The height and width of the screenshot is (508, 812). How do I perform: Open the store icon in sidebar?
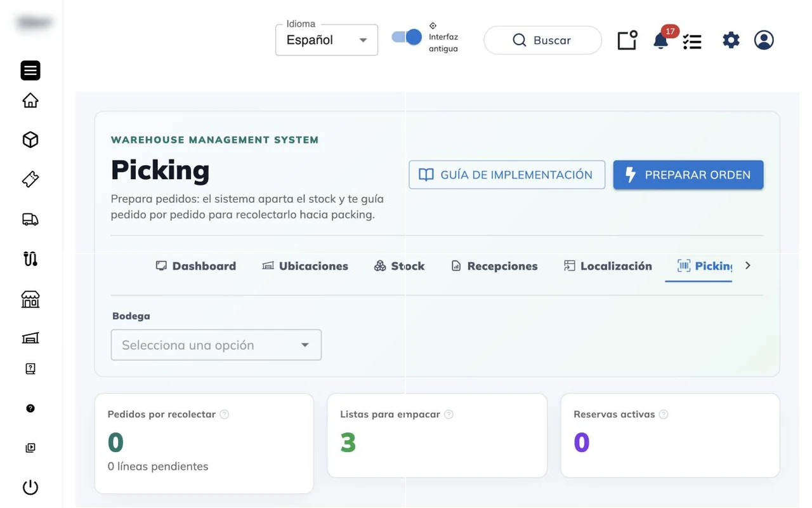(30, 299)
